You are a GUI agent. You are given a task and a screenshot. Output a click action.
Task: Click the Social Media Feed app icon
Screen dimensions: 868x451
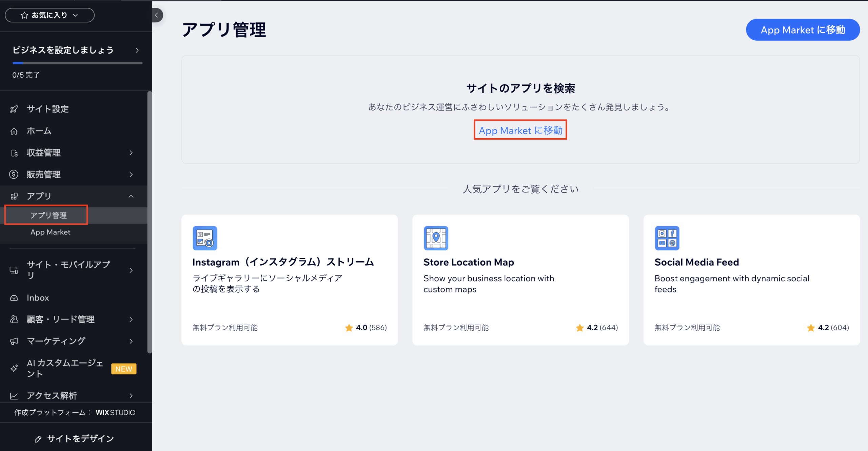667,238
